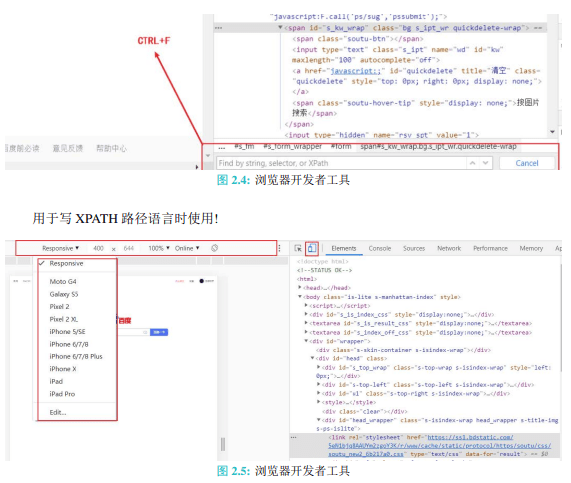The width and height of the screenshot is (571, 483).
Task: Open the 100% zoom dropdown
Action: [x=159, y=248]
